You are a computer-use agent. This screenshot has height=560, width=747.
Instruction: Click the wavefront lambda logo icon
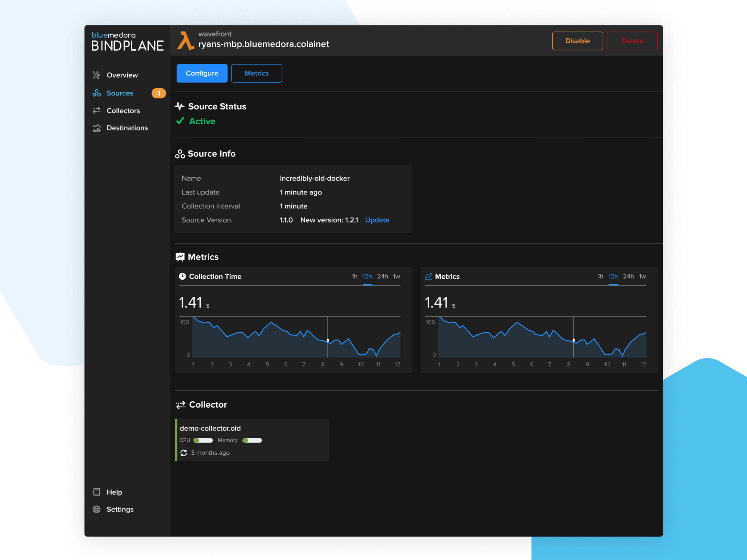pyautogui.click(x=185, y=40)
